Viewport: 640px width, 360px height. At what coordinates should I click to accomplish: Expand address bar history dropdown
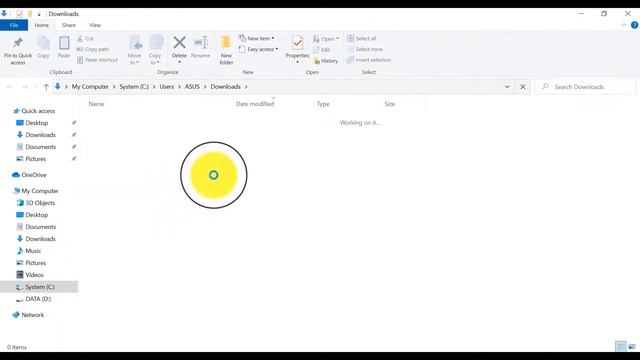pyautogui.click(x=507, y=87)
